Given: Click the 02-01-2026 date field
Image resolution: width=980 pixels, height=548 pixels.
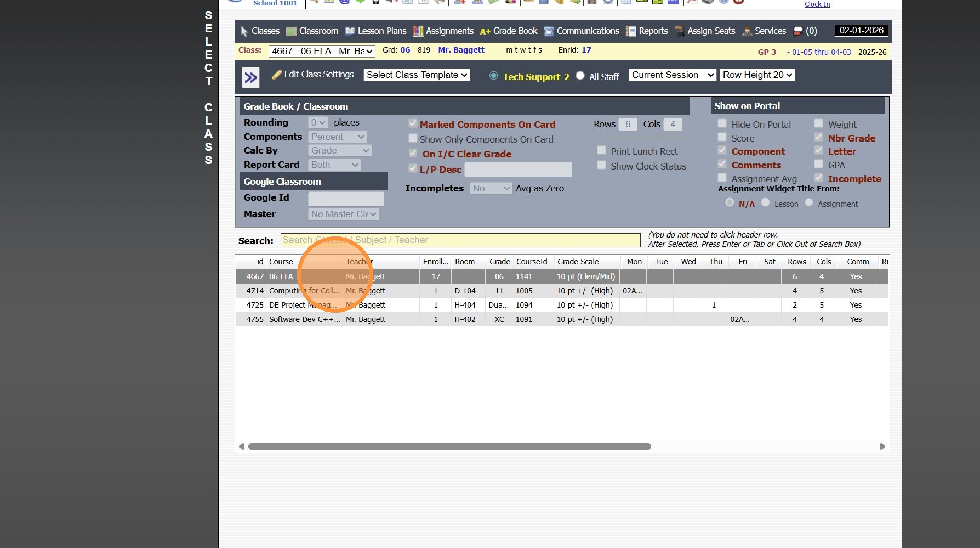Looking at the screenshot, I should [x=862, y=31].
